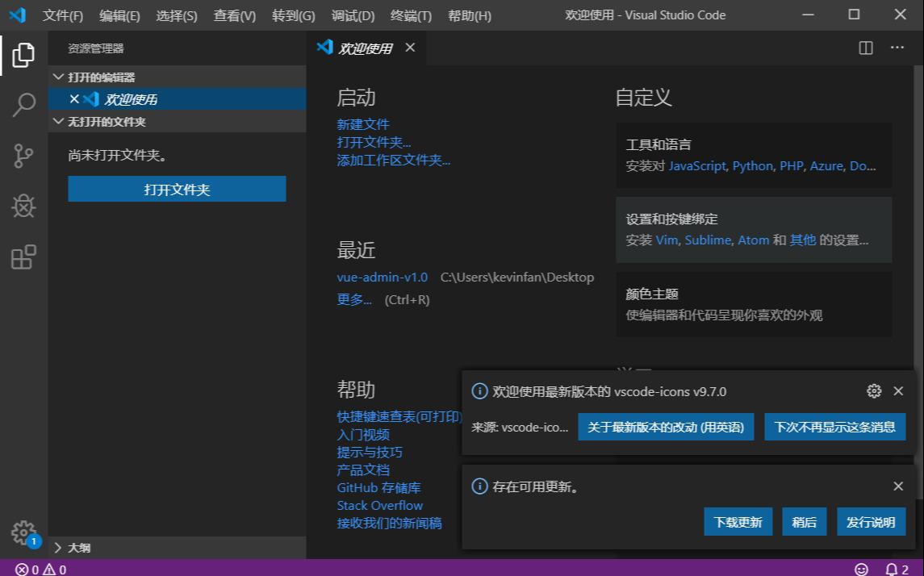Click the Python install link
Screen dimensions: 924x576
click(x=753, y=166)
